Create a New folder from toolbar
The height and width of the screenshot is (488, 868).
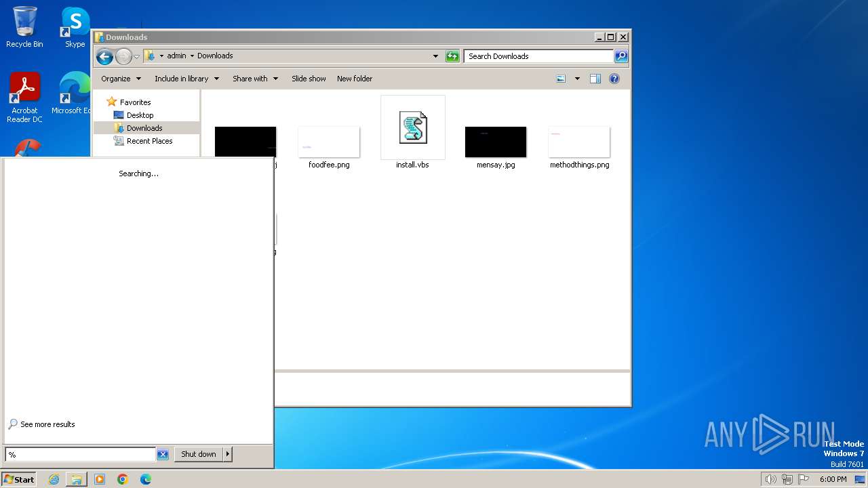[355, 79]
